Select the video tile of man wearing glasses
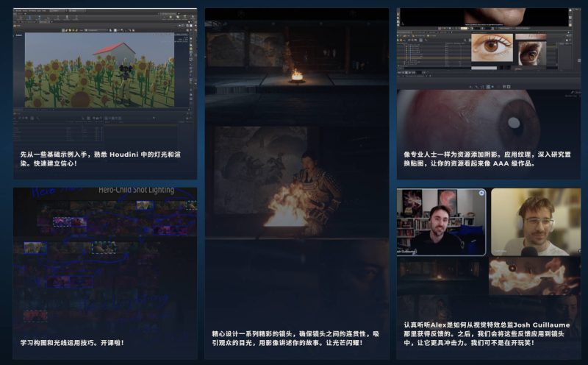Image resolution: width=588 pixels, height=365 pixels. coord(535,222)
